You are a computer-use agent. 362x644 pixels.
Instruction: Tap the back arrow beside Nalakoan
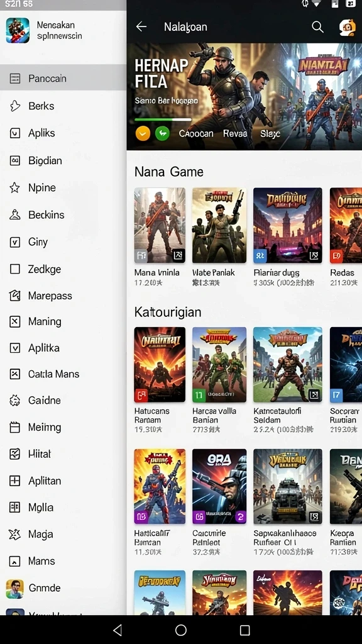[x=141, y=26]
